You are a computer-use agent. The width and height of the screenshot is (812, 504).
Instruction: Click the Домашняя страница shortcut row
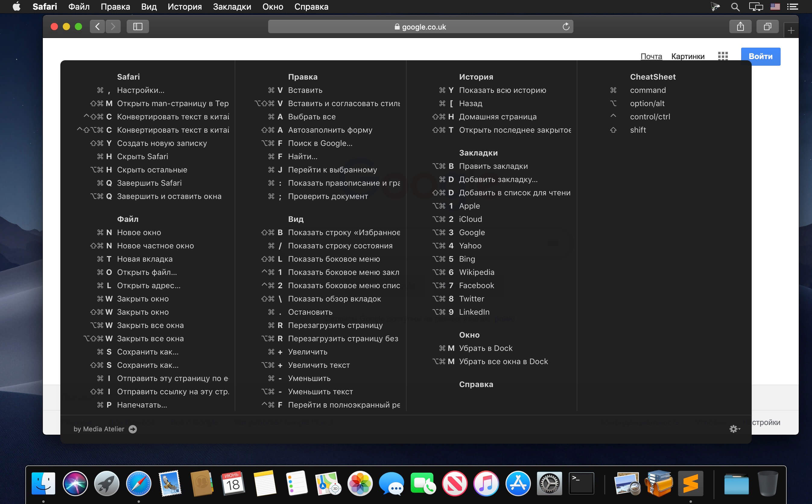click(484, 117)
